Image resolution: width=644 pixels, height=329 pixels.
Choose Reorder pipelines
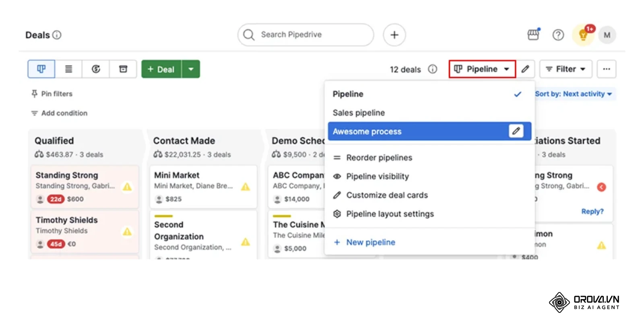coord(429,158)
